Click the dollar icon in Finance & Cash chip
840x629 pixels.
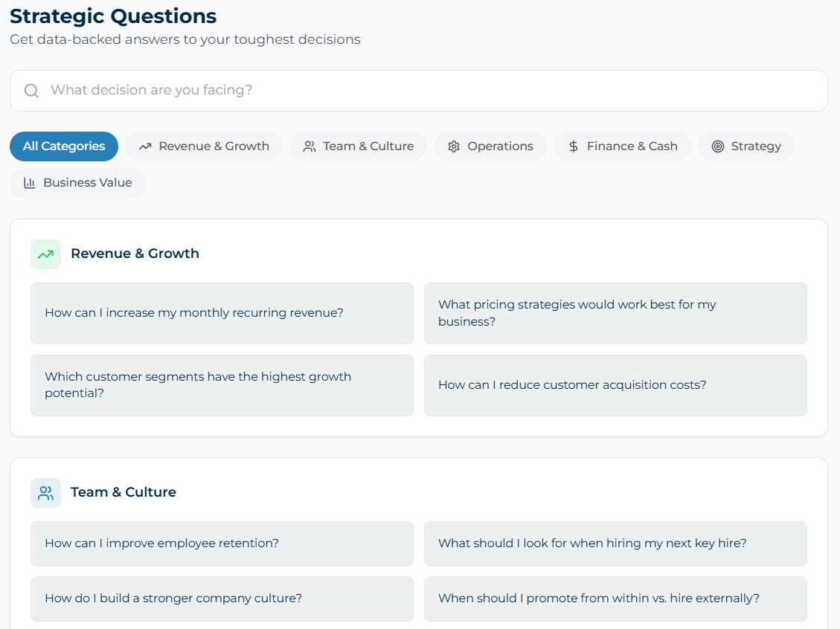point(574,146)
